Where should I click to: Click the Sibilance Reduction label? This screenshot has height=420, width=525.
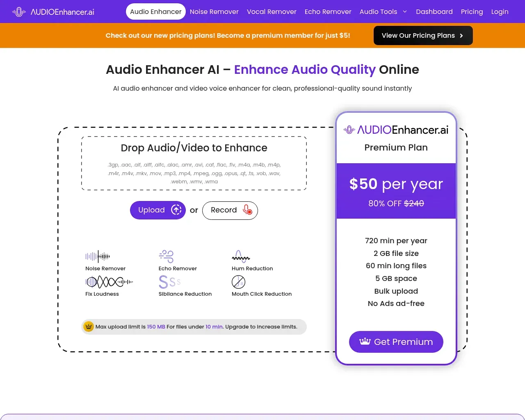point(185,294)
